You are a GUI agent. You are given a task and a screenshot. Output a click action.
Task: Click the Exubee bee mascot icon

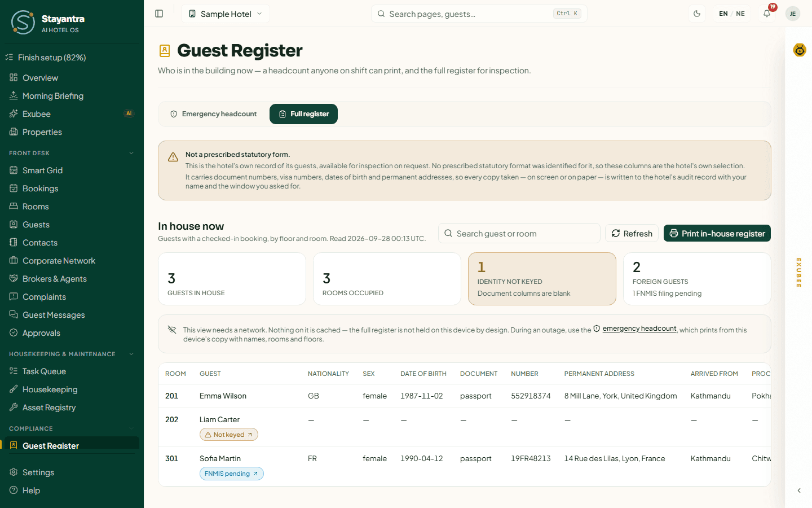click(x=800, y=50)
